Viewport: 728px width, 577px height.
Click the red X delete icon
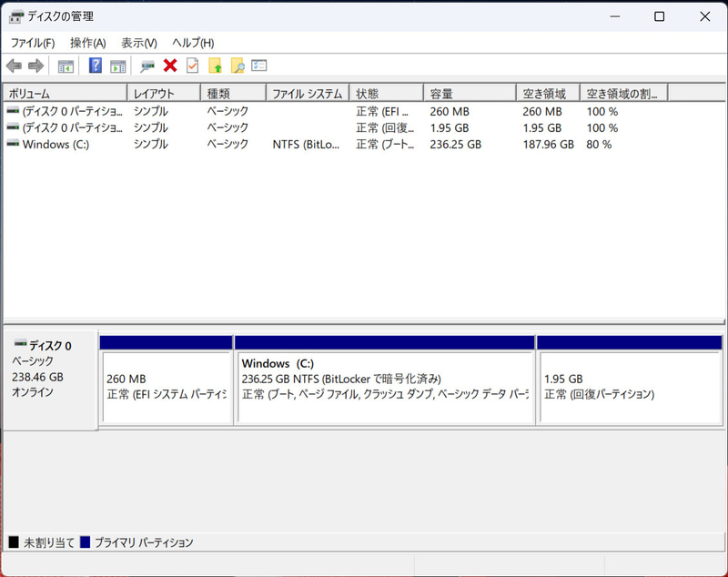click(x=170, y=66)
